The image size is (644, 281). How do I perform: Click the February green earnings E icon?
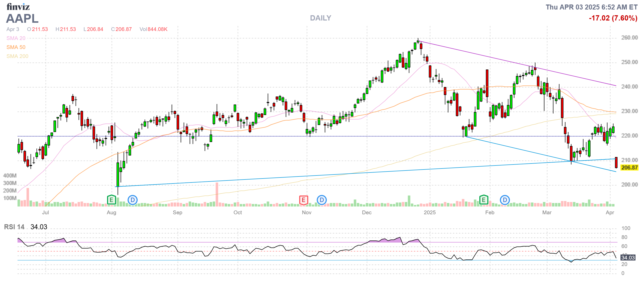tap(484, 200)
